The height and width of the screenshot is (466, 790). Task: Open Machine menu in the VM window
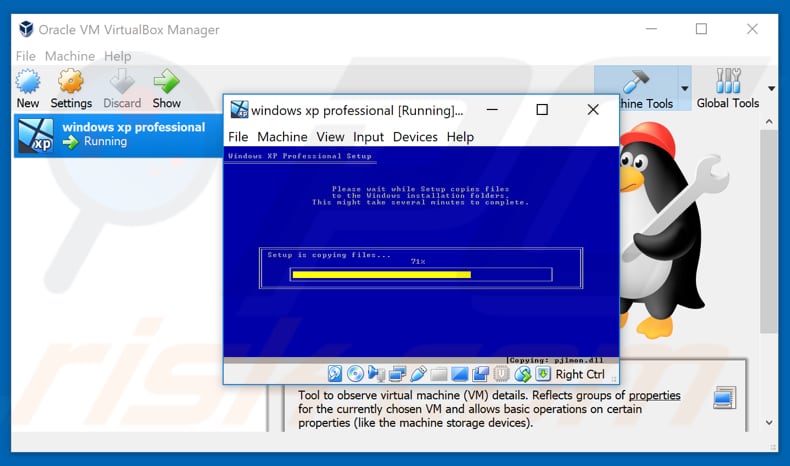(x=282, y=137)
